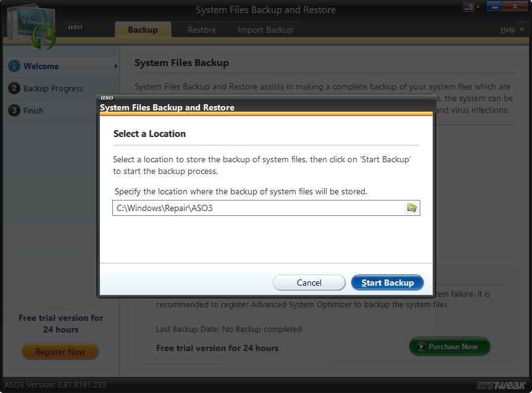
Task: Cancel the Select a Location dialog
Action: [309, 283]
